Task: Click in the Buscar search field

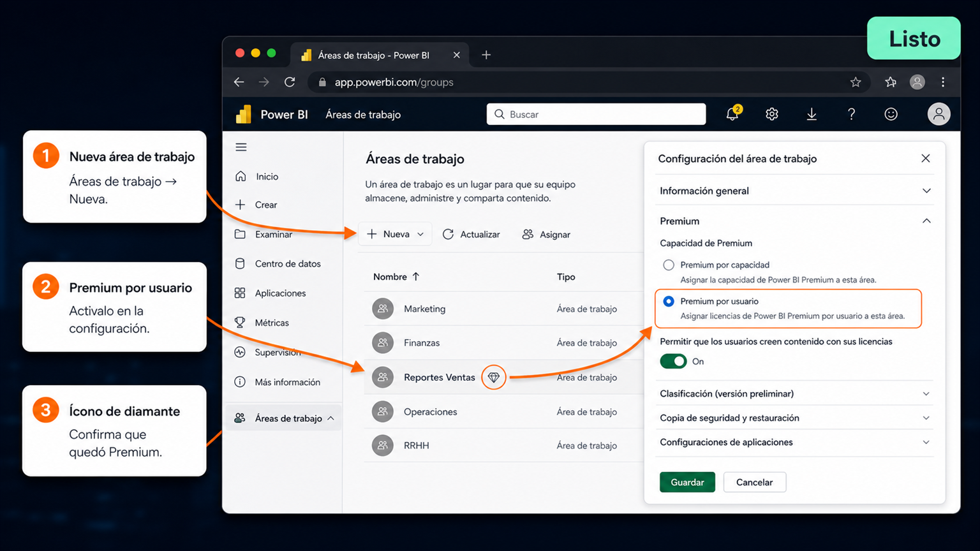Action: (x=596, y=114)
